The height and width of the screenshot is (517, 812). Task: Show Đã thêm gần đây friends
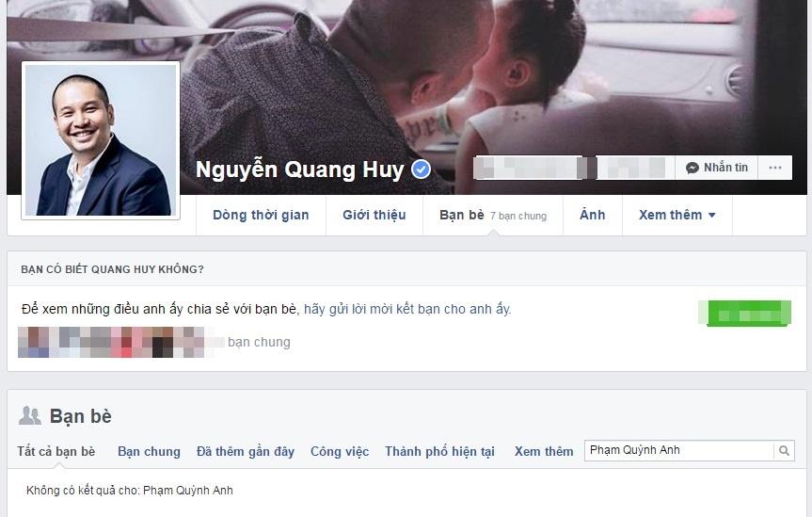click(246, 452)
